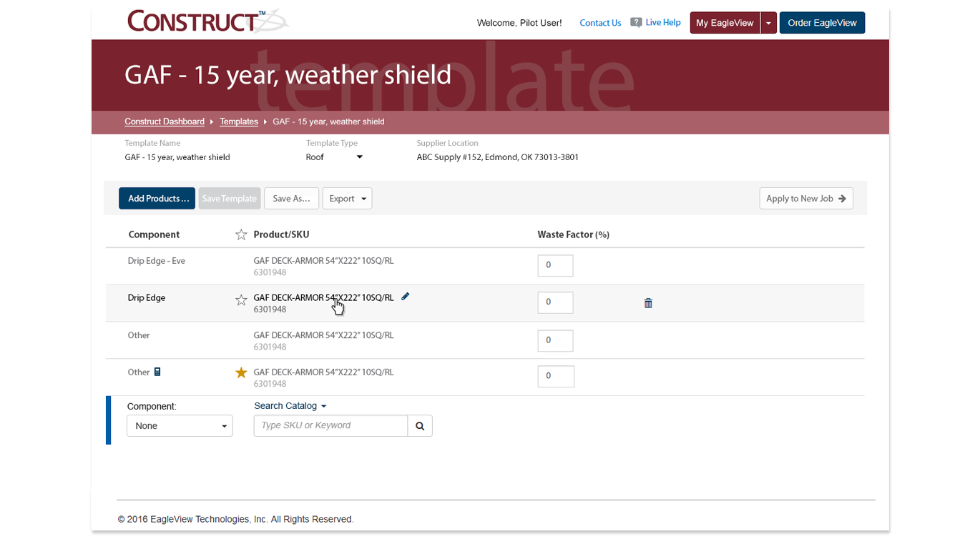Click the note icon beside Other component
This screenshot has width=980, height=549.
[x=157, y=372]
